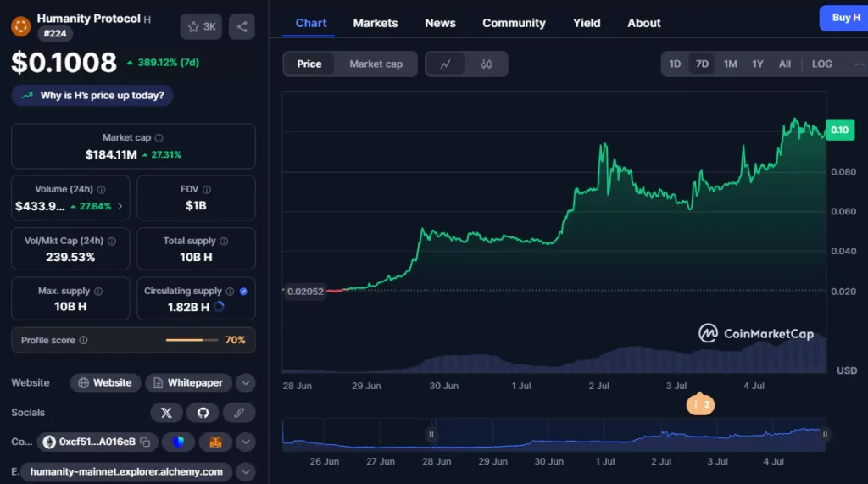Image resolution: width=868 pixels, height=484 pixels.
Task: Open the News tab
Action: 440,23
